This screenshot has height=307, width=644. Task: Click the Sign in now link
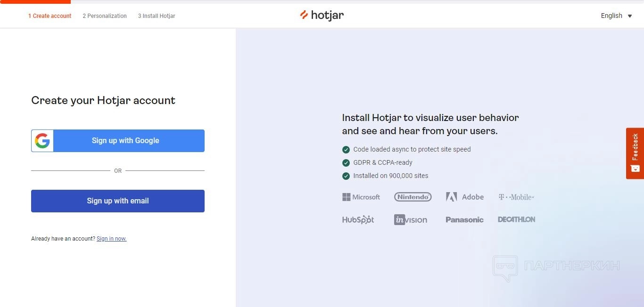click(112, 239)
